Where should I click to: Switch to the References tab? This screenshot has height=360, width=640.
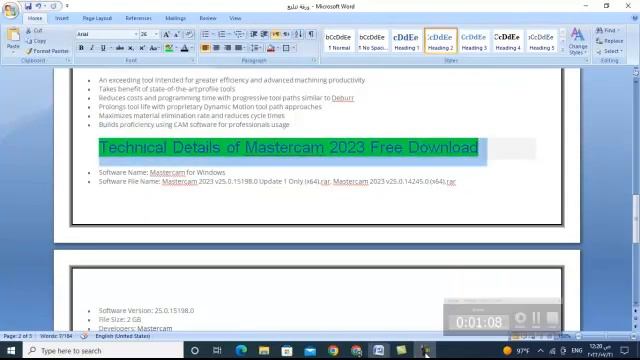(138, 18)
